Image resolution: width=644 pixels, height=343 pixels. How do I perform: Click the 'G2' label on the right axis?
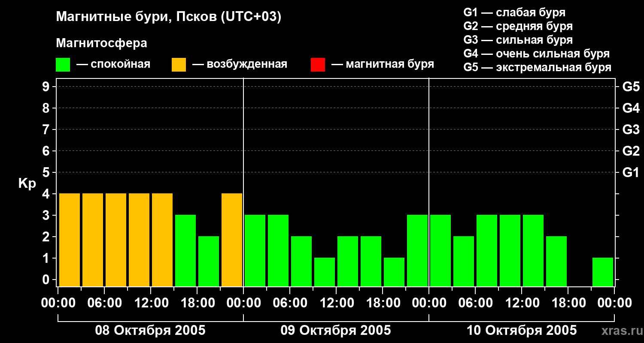click(x=631, y=151)
